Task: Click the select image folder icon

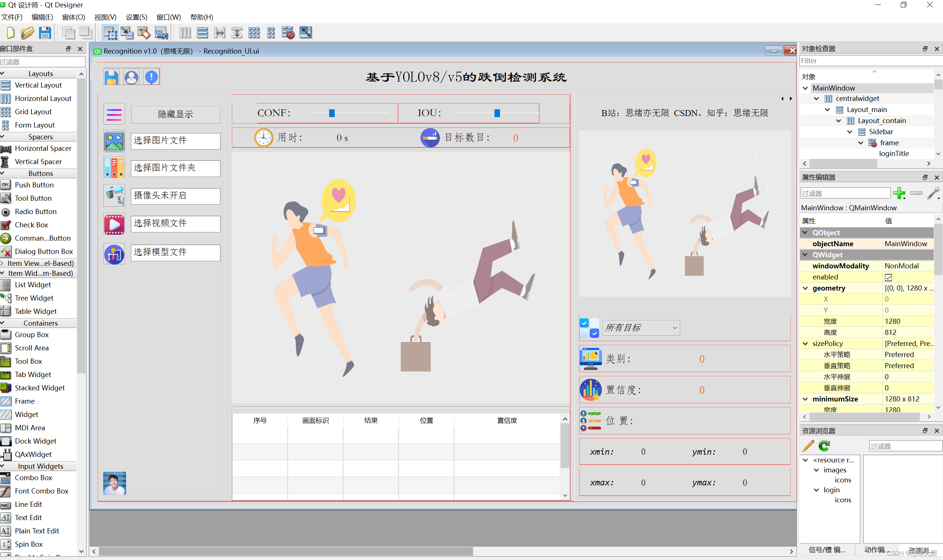Action: coord(114,168)
